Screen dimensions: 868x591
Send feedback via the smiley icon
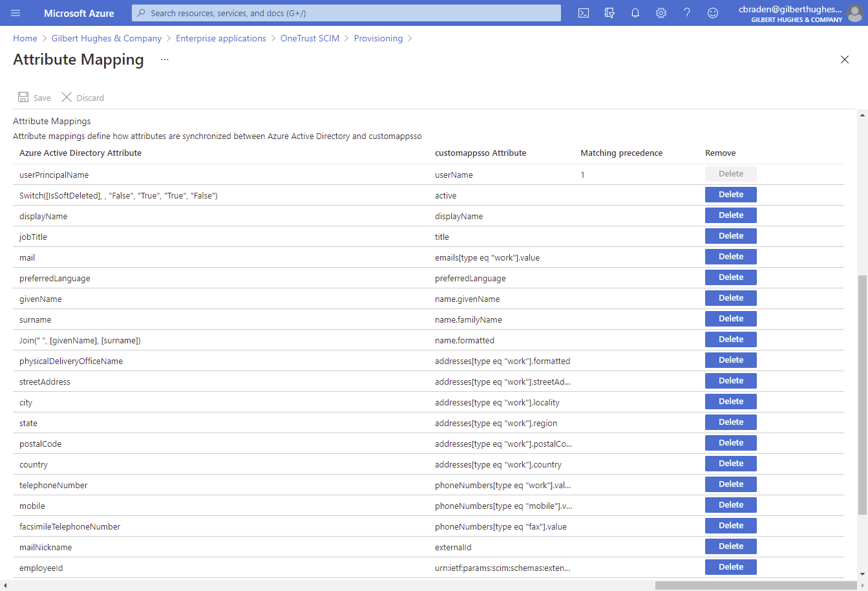pos(712,13)
